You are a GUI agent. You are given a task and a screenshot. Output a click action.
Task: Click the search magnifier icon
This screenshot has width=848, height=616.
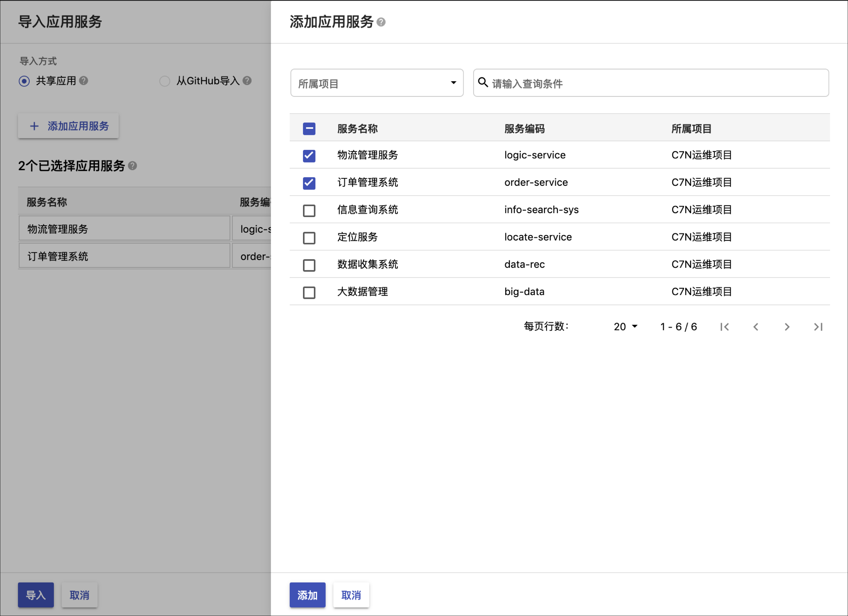coord(483,83)
